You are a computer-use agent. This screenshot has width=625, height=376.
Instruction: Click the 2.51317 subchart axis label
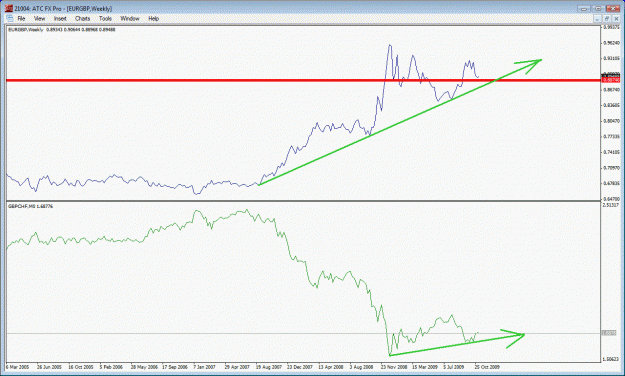tap(611, 205)
